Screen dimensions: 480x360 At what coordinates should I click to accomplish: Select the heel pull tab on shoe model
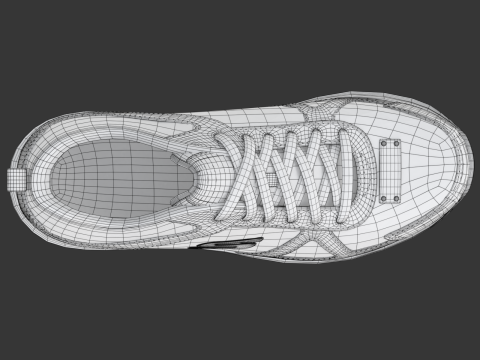(16, 179)
